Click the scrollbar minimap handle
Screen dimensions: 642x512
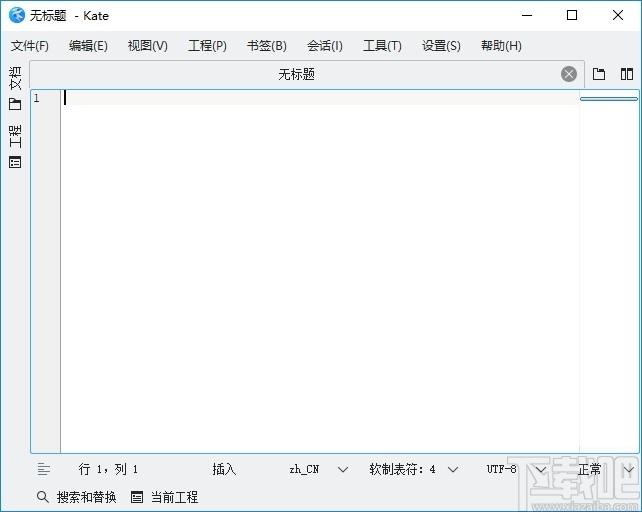609,99
